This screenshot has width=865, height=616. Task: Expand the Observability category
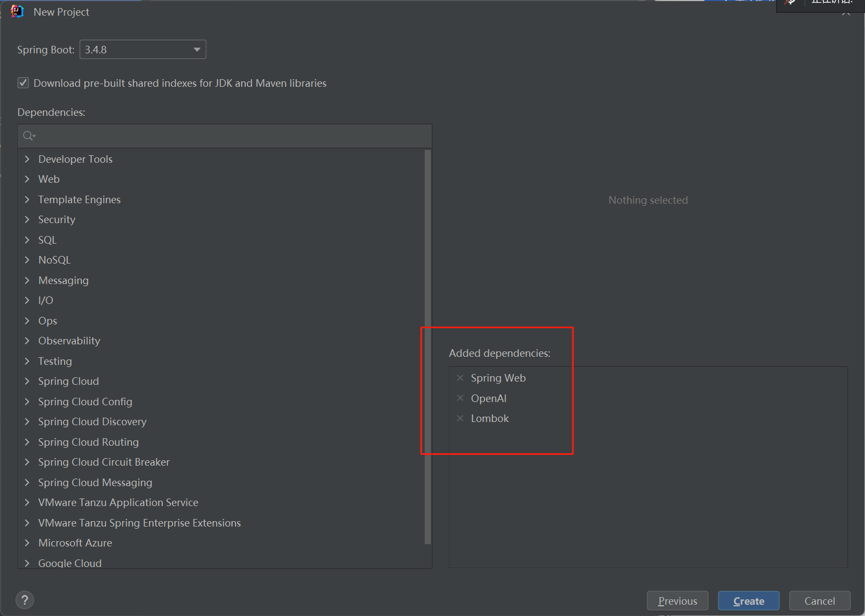[27, 341]
